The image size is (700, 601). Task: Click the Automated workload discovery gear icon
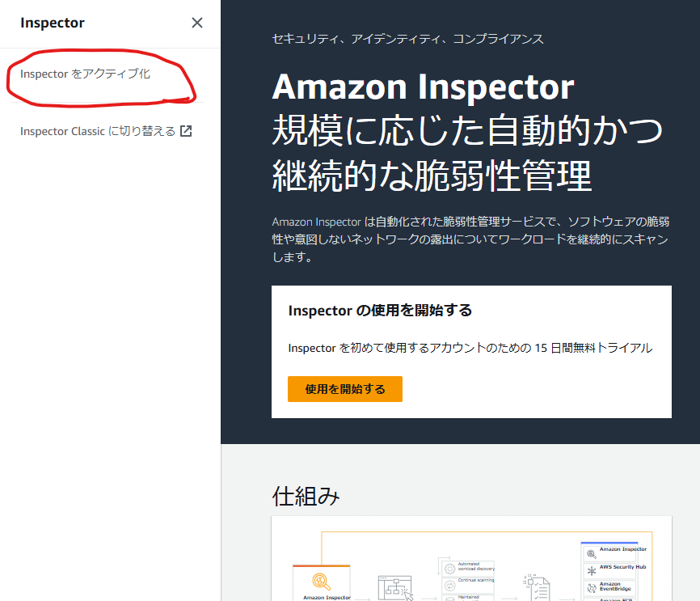click(448, 568)
